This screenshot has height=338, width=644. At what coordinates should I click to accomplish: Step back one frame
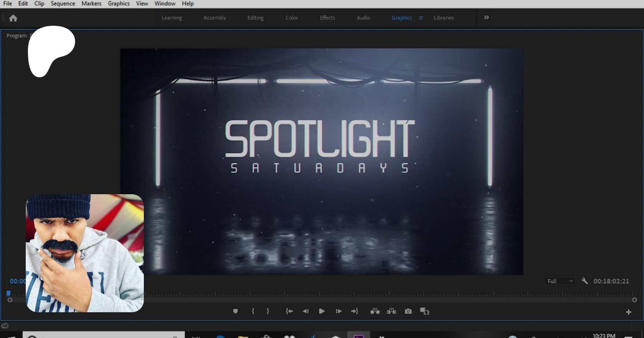pyautogui.click(x=306, y=311)
